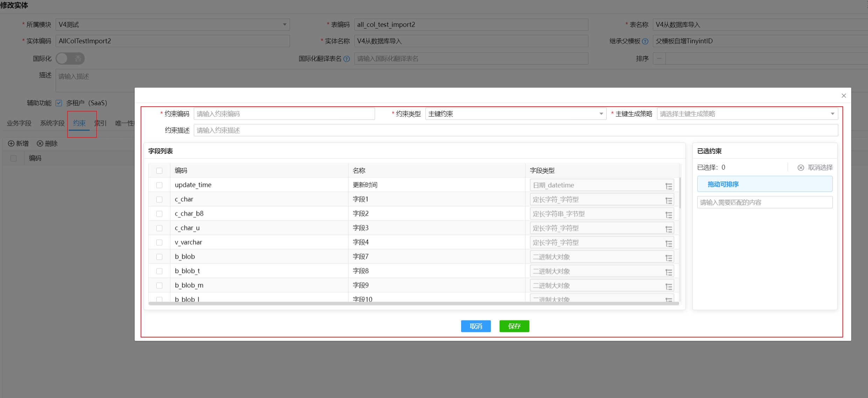The width and height of the screenshot is (868, 398).
Task: Click minus stepper in 排序 field
Action: [x=659, y=58]
